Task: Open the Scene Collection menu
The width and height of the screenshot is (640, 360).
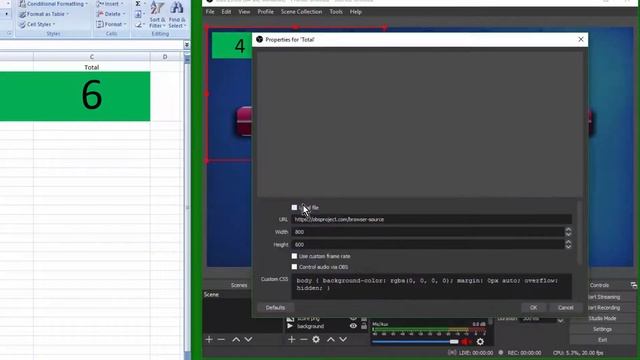Action: (x=301, y=12)
